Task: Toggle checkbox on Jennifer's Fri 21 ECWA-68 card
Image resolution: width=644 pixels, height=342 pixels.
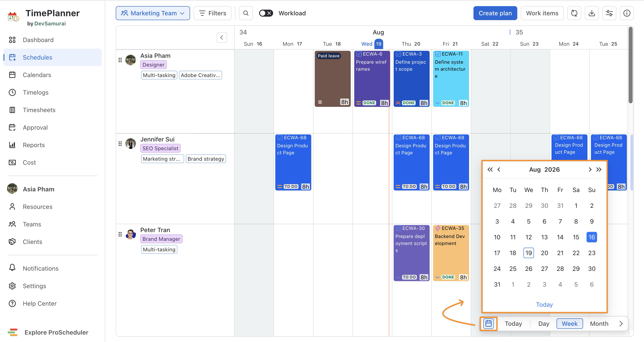Action: (x=438, y=138)
